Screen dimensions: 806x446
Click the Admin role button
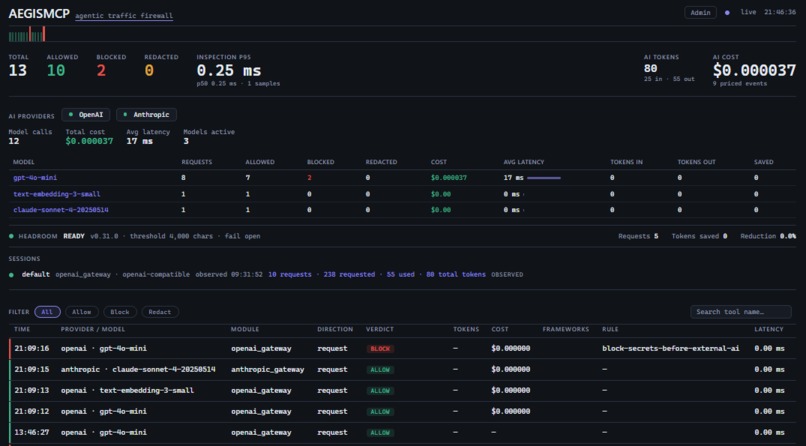click(x=700, y=13)
